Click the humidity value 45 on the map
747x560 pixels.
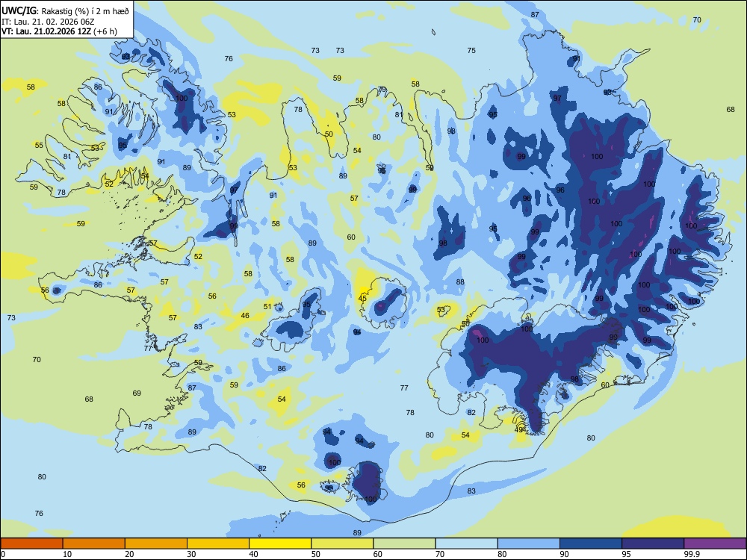(x=362, y=299)
